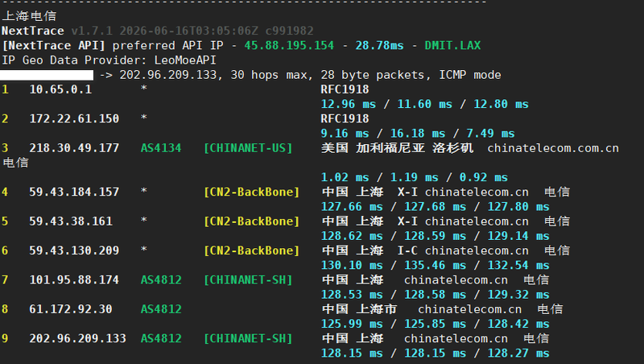Click the I-C label on hop 6
This screenshot has height=364, width=644.
coord(407,250)
